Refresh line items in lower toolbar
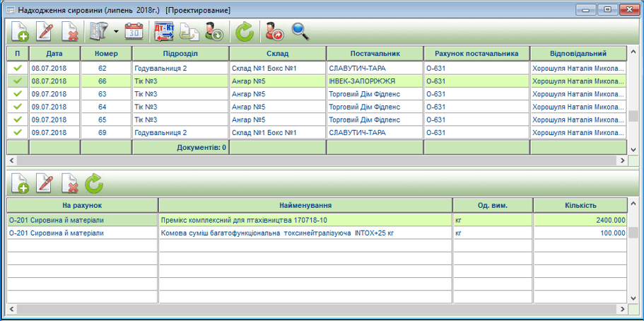The height and width of the screenshot is (321, 644). [x=94, y=184]
